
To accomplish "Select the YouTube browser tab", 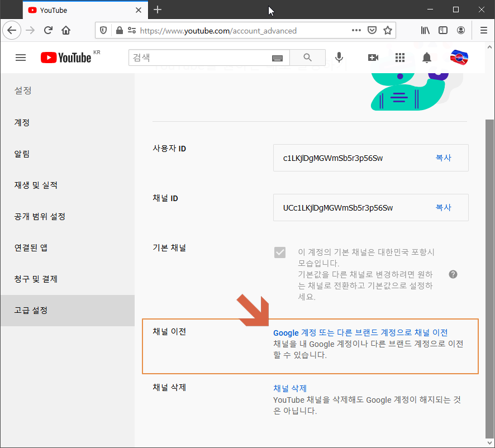I will tap(85, 10).
